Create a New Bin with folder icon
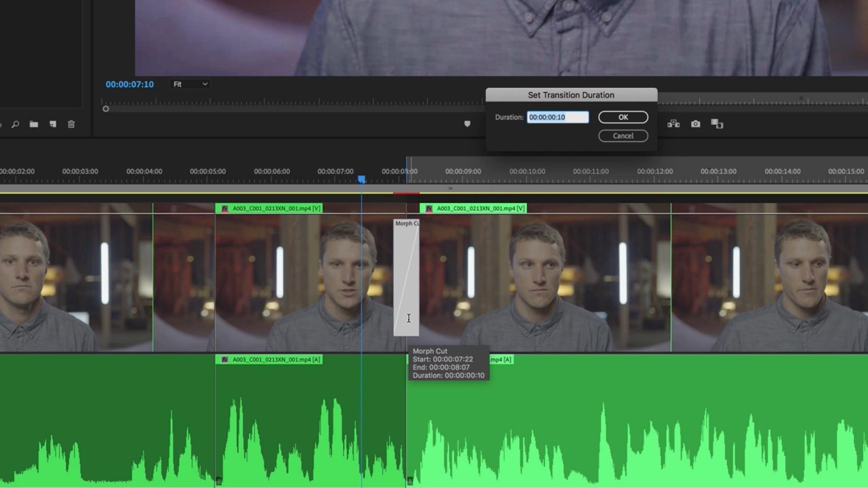Viewport: 868px width, 488px height. (34, 124)
